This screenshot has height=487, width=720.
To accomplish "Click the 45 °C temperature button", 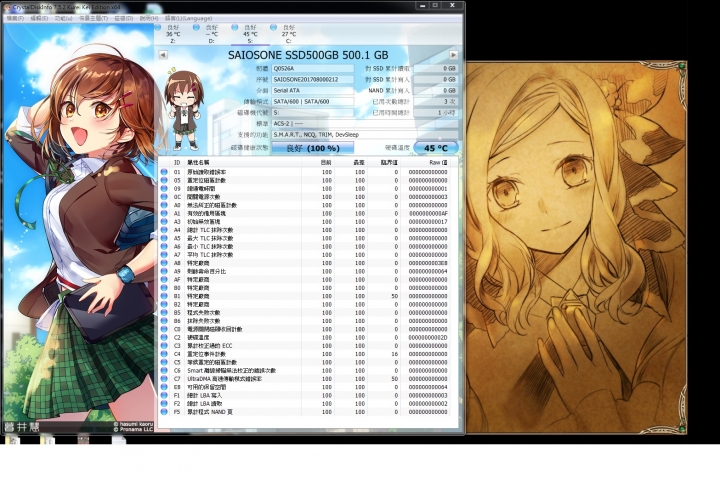I will tap(436, 148).
